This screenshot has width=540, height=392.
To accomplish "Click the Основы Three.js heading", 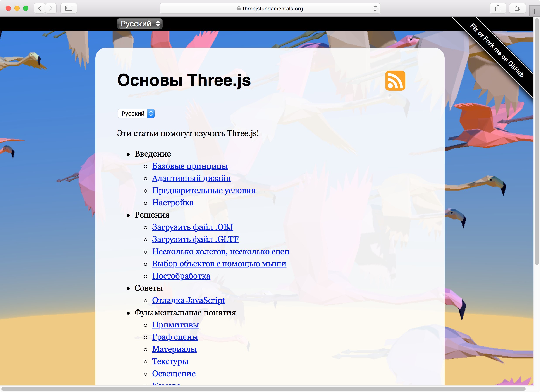I will pyautogui.click(x=184, y=80).
